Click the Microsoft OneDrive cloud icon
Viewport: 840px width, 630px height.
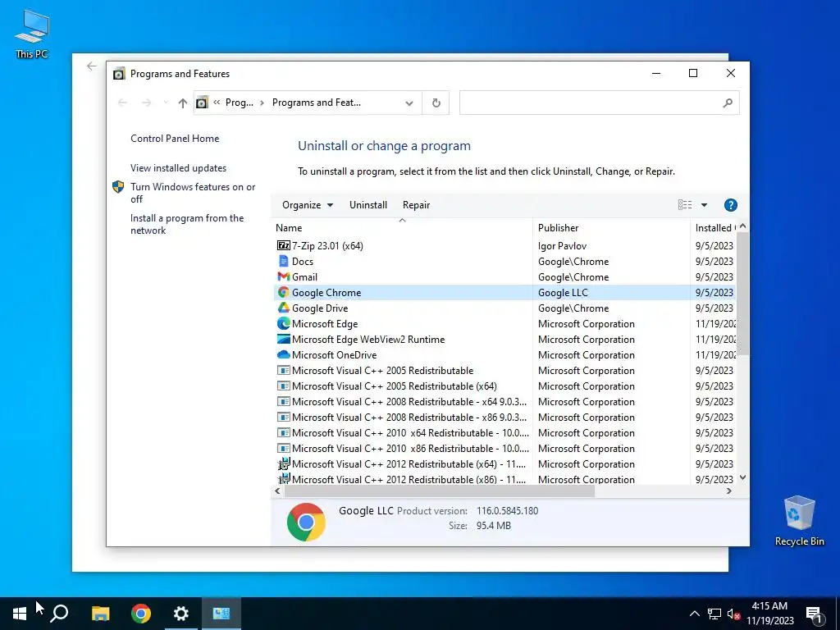click(283, 354)
